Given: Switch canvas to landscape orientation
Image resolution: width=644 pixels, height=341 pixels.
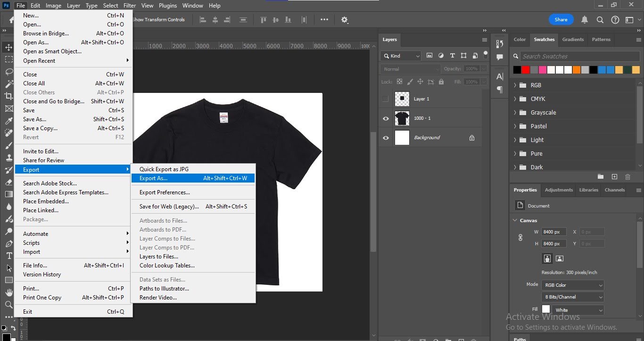Looking at the screenshot, I should [x=560, y=258].
